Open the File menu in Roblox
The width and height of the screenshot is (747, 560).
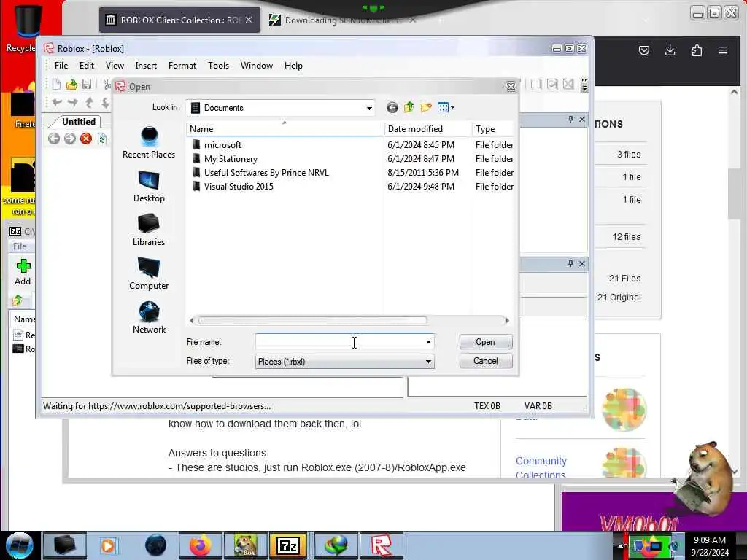click(61, 66)
